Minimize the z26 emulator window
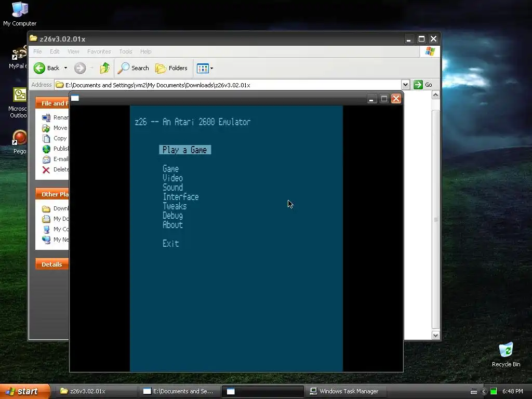The height and width of the screenshot is (399, 532). [x=371, y=99]
